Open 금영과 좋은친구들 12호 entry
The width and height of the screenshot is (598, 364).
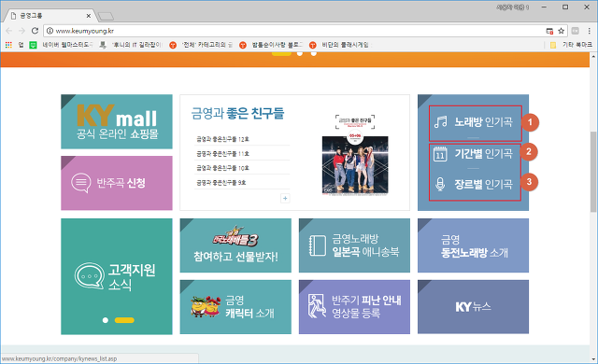(x=222, y=139)
